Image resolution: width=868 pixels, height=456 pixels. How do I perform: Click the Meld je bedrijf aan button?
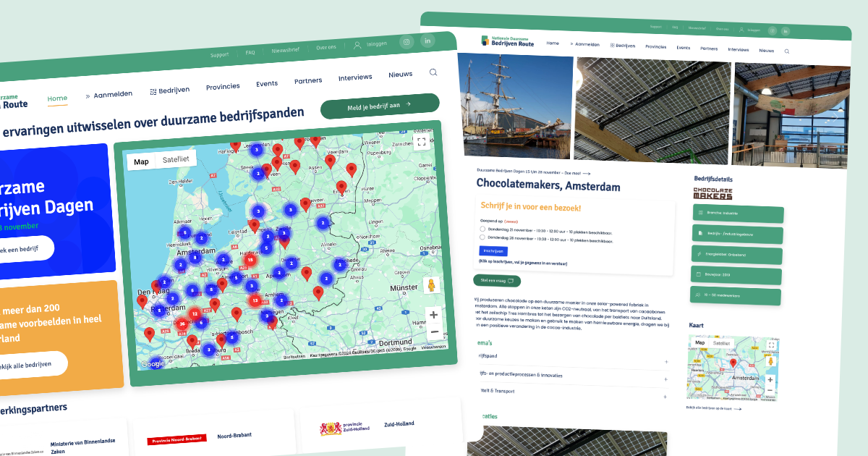tap(379, 106)
